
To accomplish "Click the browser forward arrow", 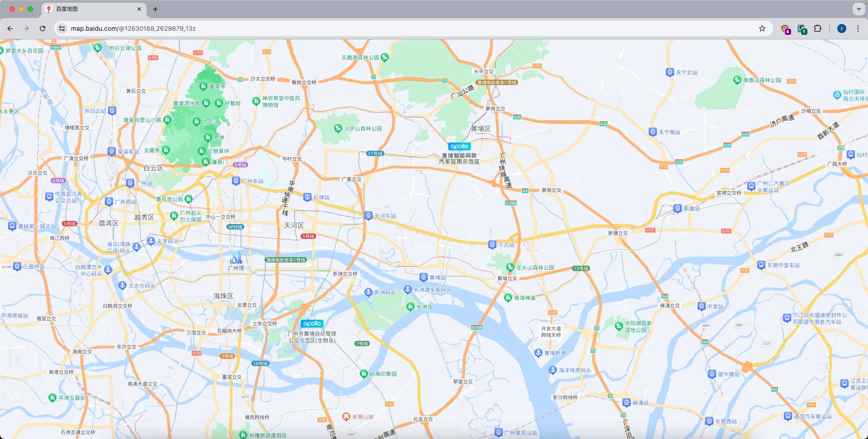I will 26,29.
